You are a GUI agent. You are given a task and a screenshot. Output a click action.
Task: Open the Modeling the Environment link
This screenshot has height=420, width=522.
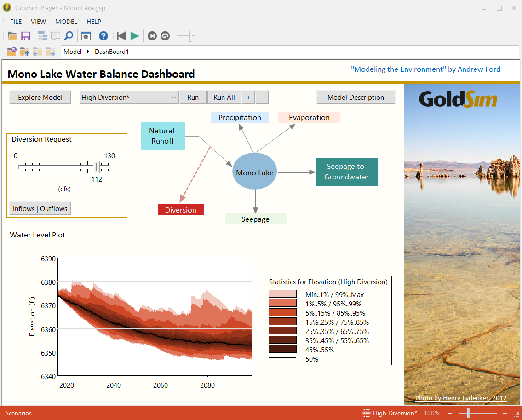click(x=425, y=69)
